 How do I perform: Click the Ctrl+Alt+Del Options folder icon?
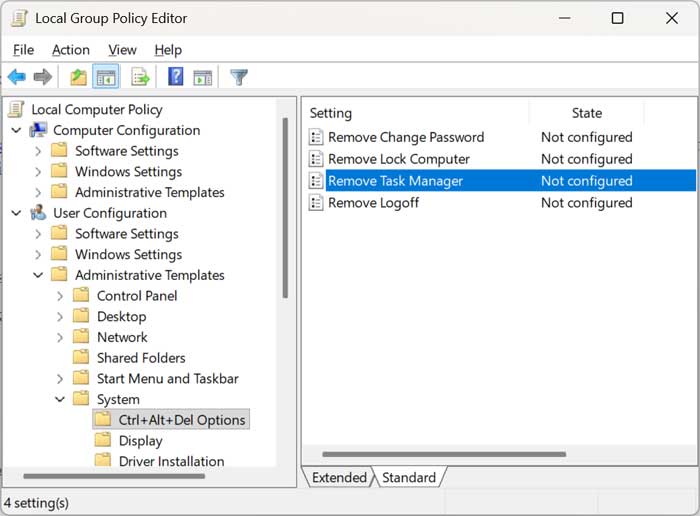(103, 419)
